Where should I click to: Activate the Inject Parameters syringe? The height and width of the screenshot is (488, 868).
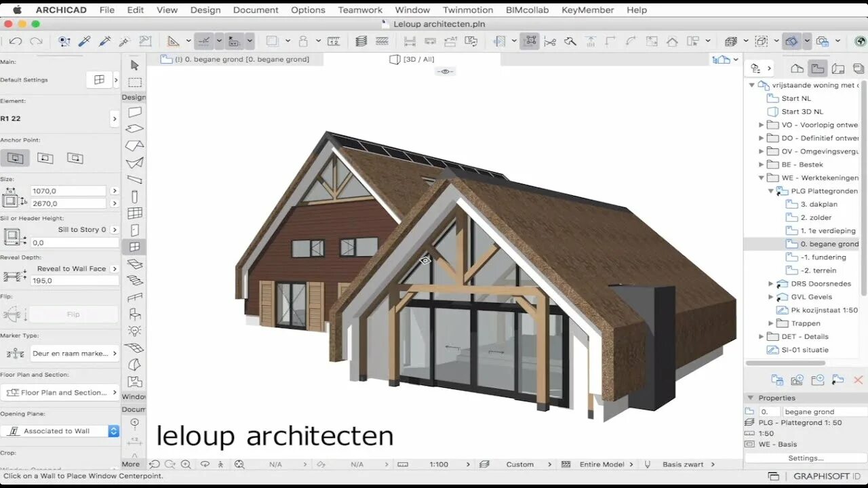(x=104, y=41)
